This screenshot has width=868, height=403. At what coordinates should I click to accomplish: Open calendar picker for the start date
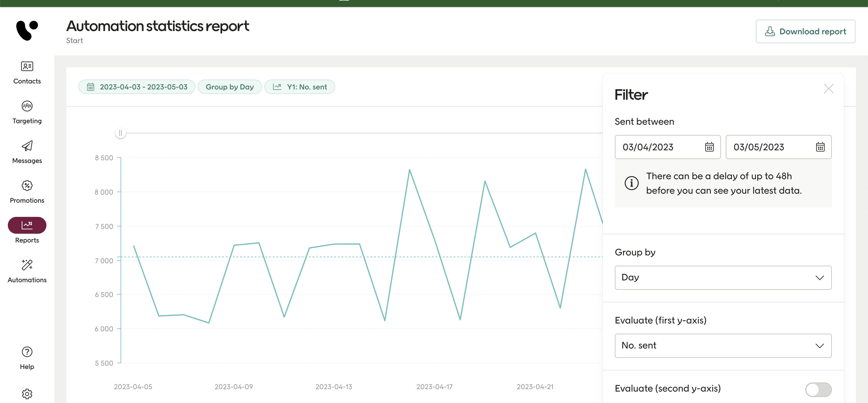[709, 147]
